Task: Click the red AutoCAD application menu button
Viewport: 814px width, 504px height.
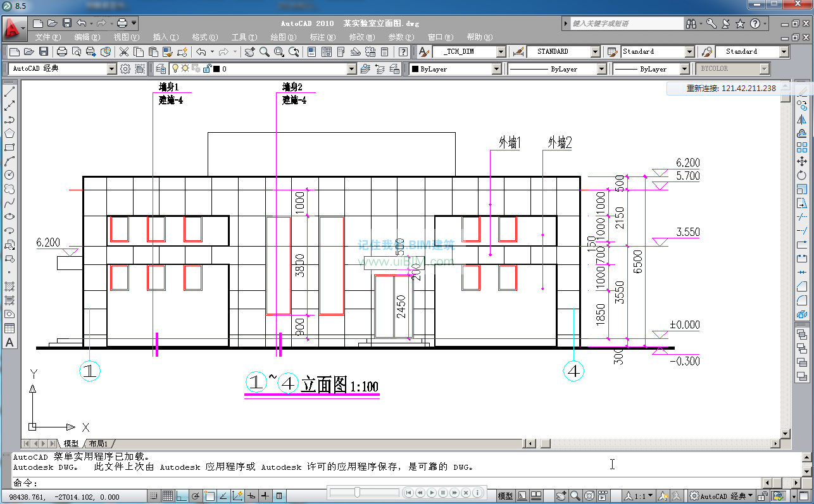Action: [13, 28]
